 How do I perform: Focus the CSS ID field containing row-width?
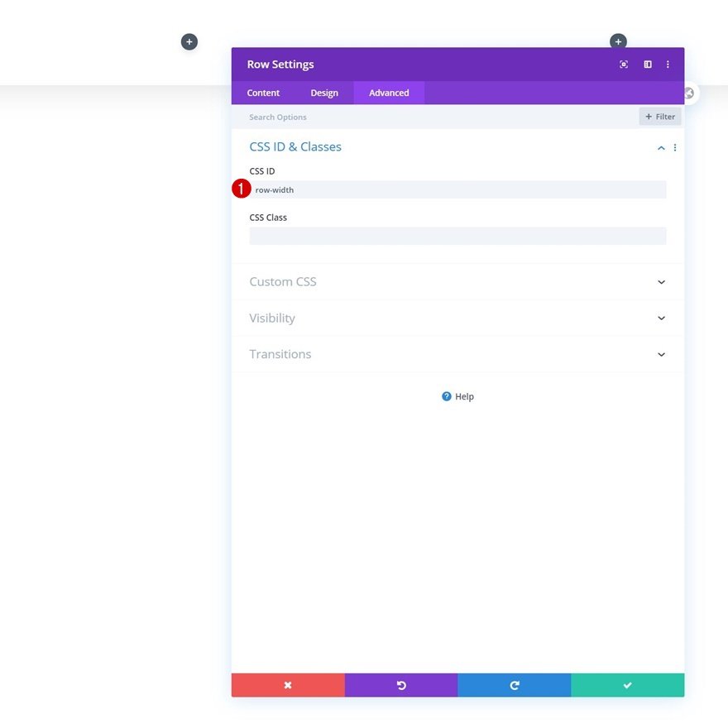pyautogui.click(x=457, y=190)
